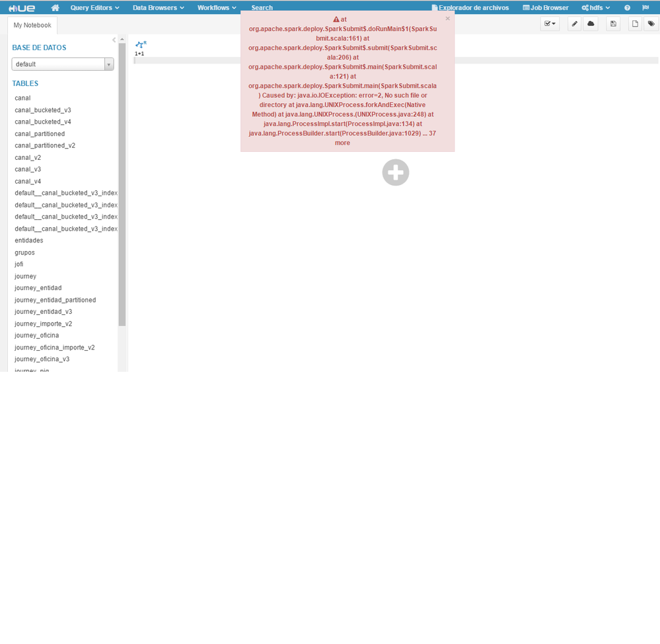Select table canal_bucketed_v4
The height and width of the screenshot is (644, 660).
pos(43,122)
